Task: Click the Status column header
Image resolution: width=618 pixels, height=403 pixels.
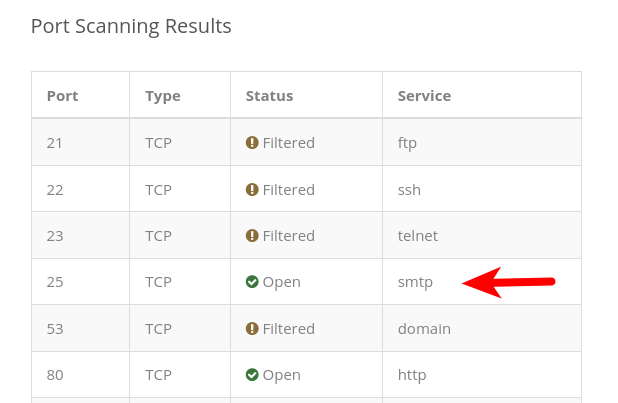Action: point(269,96)
